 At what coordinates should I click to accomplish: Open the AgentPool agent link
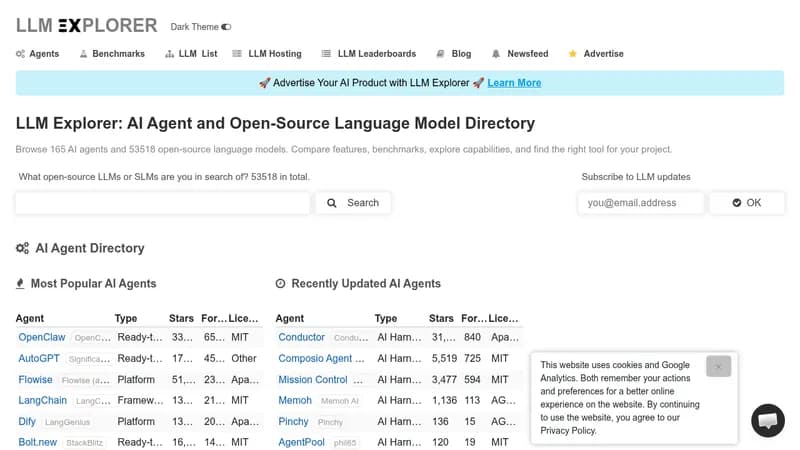(x=302, y=442)
